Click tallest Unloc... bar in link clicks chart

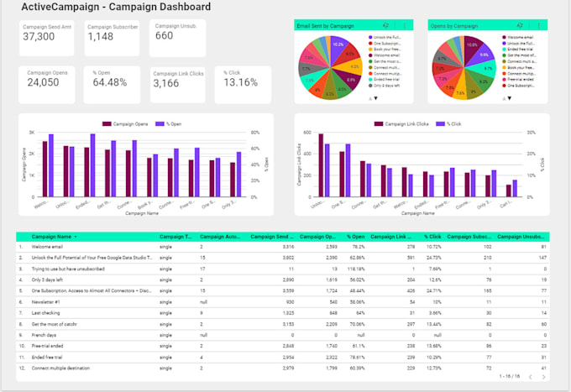[x=321, y=165]
